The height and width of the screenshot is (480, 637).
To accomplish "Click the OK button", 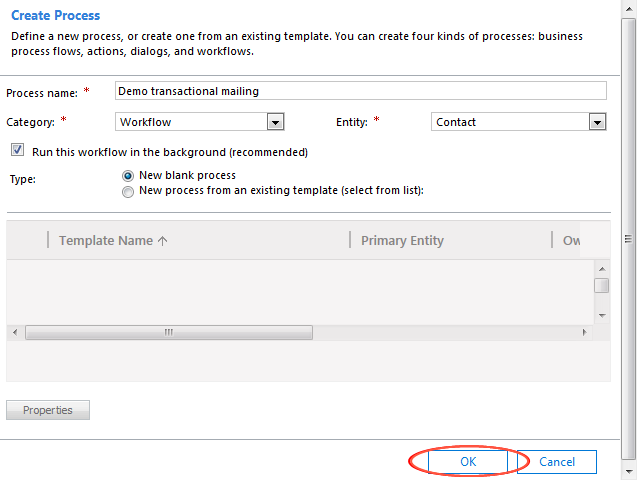I will pos(468,461).
